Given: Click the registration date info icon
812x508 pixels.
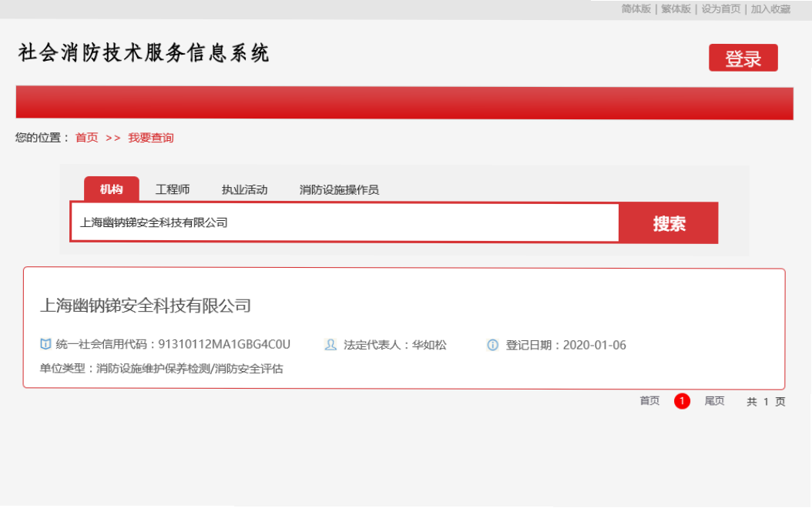Looking at the screenshot, I should coord(493,345).
